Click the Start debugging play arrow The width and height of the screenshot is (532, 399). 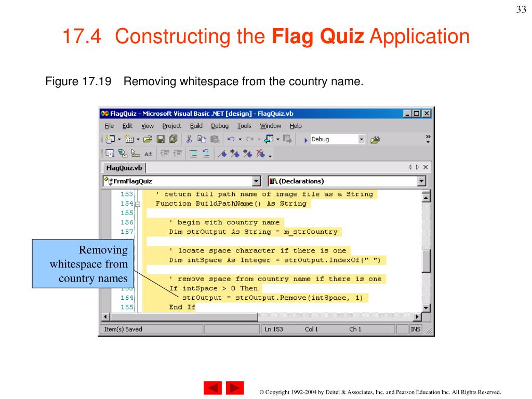(305, 140)
